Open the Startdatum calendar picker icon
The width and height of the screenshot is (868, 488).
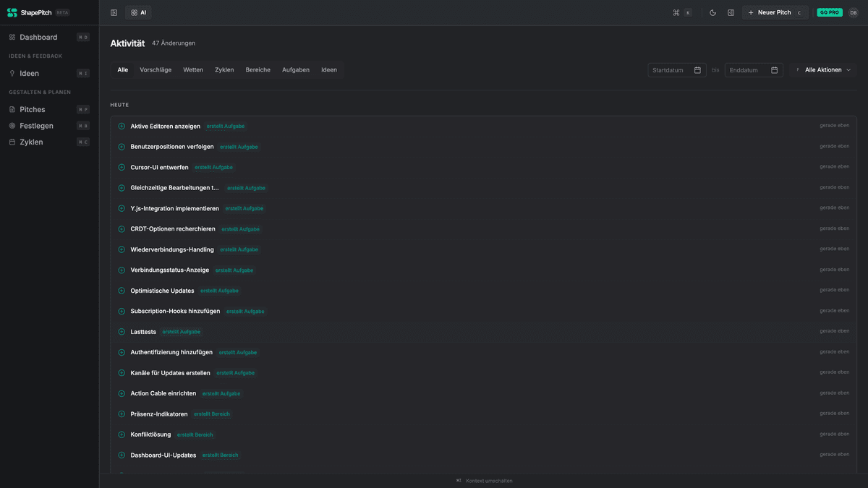point(697,69)
